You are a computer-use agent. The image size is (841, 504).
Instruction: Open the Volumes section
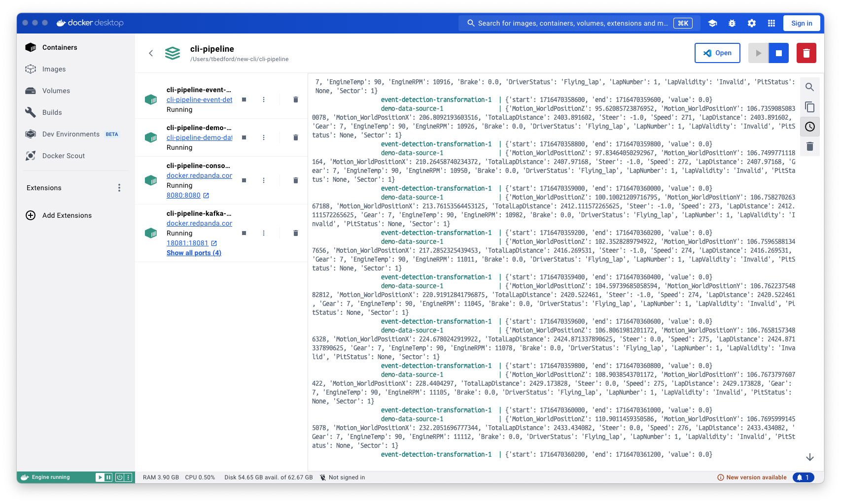56,91
